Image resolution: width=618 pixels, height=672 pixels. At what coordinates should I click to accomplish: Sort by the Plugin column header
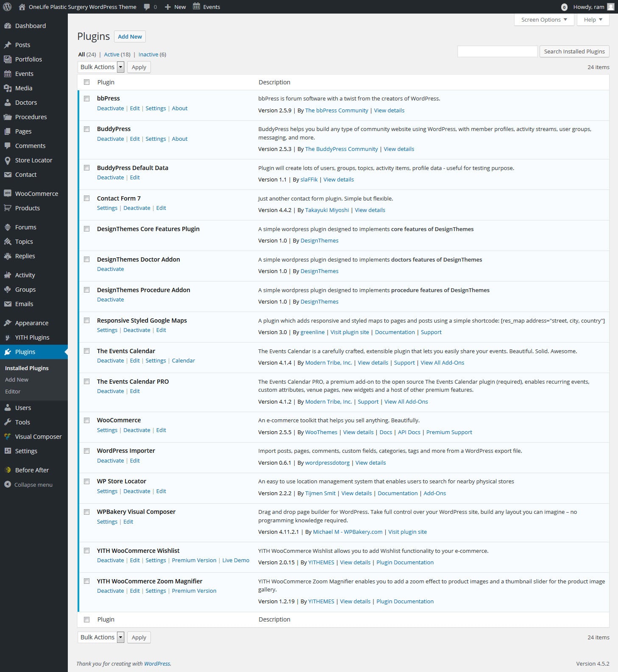tap(106, 82)
